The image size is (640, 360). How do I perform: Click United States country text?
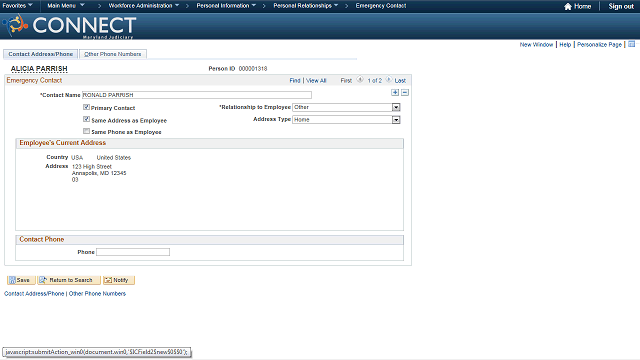pyautogui.click(x=113, y=158)
